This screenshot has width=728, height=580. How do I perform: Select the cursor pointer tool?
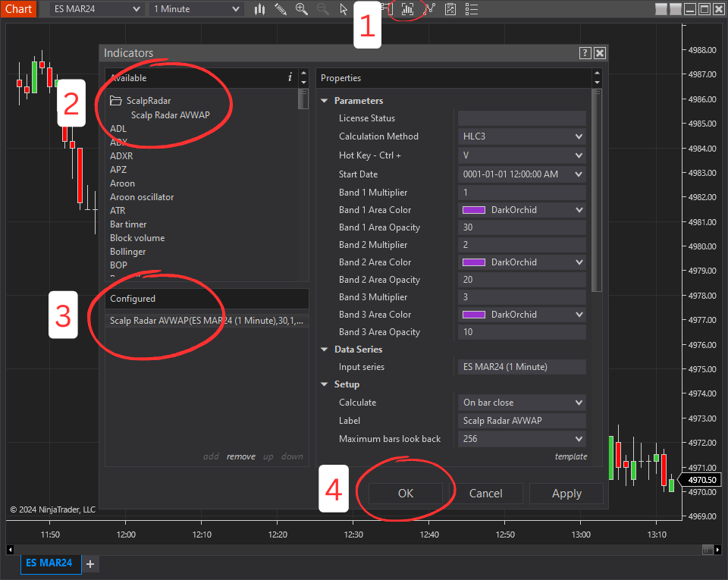point(344,9)
